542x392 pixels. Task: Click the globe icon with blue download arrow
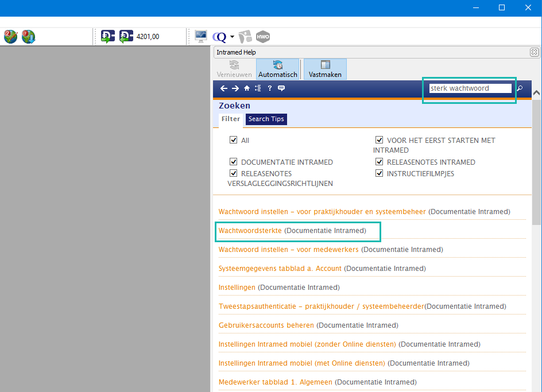[28, 37]
